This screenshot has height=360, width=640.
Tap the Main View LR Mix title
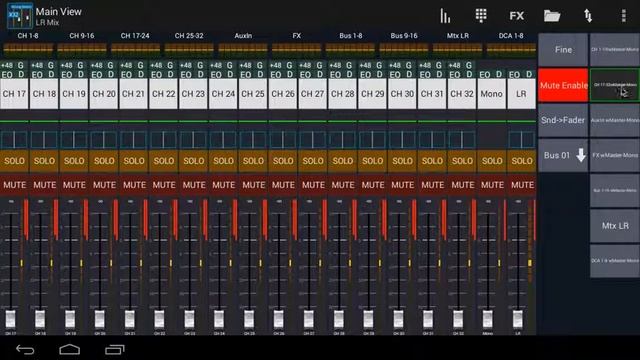58,16
